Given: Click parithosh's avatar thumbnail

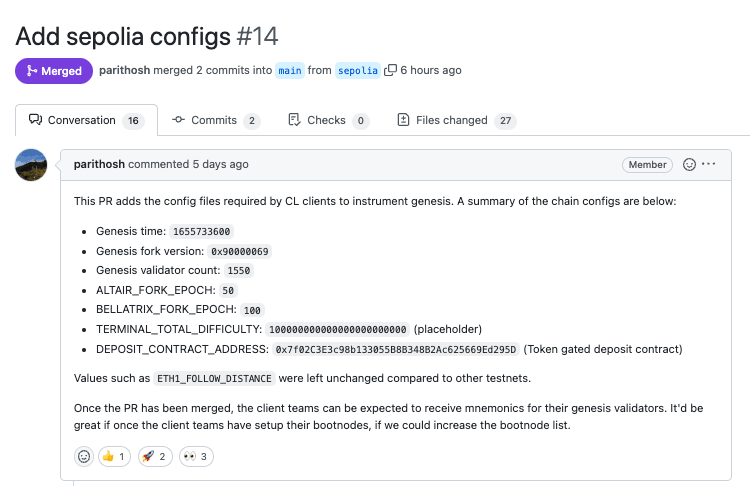Looking at the screenshot, I should point(31,165).
